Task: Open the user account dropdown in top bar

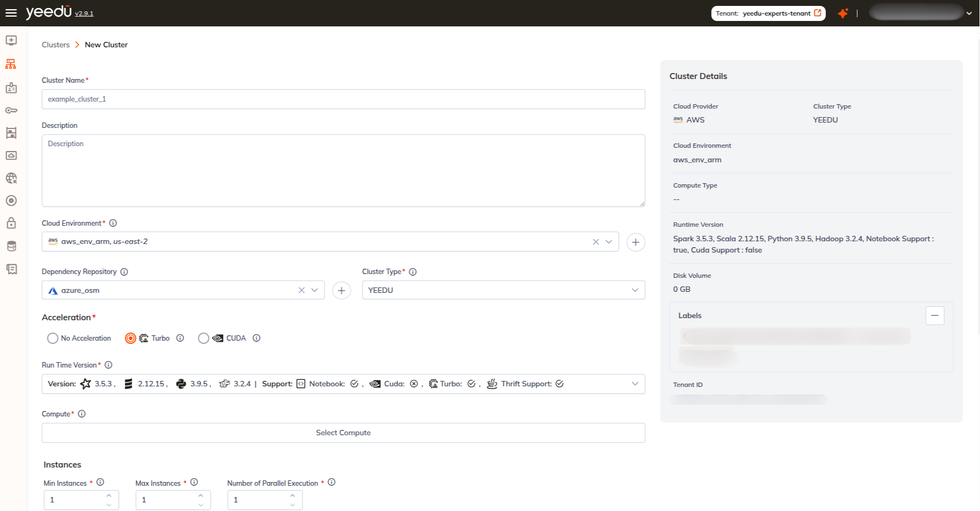Action: (x=970, y=13)
